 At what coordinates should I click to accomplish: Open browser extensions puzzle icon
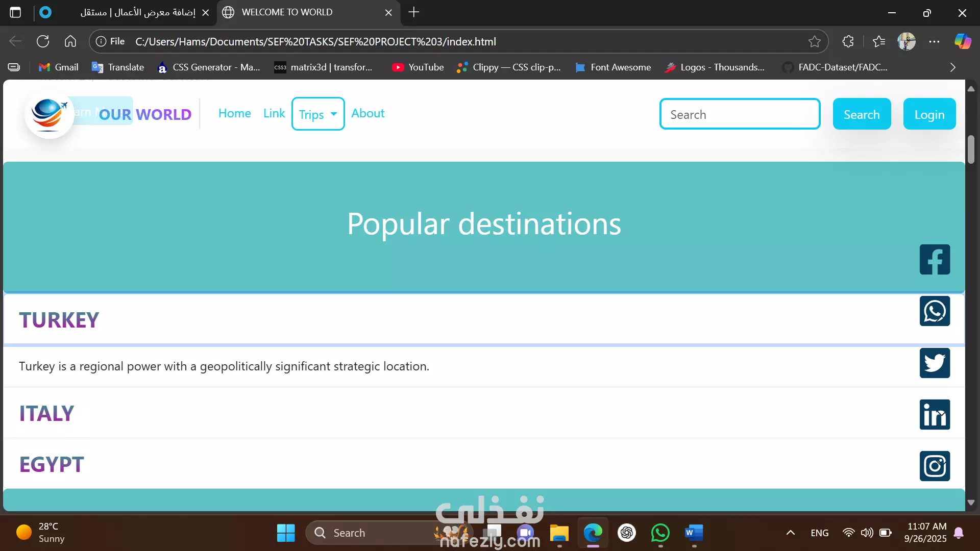pyautogui.click(x=848, y=41)
